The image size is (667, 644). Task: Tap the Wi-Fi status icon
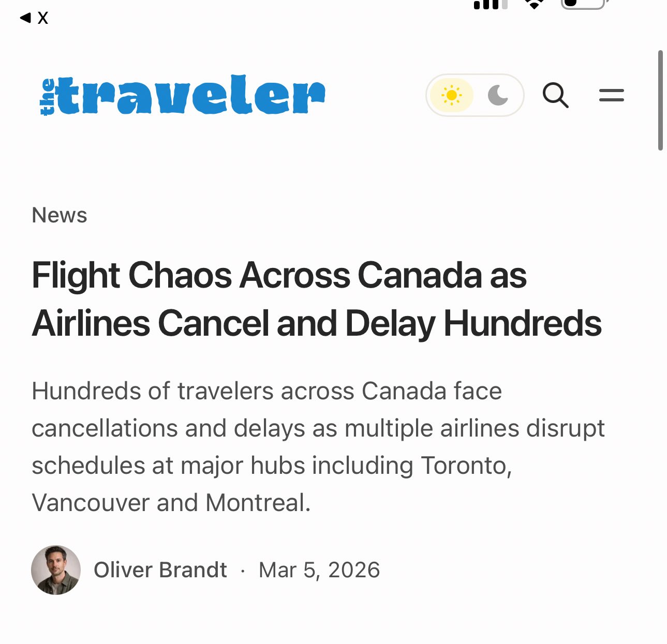(534, 5)
